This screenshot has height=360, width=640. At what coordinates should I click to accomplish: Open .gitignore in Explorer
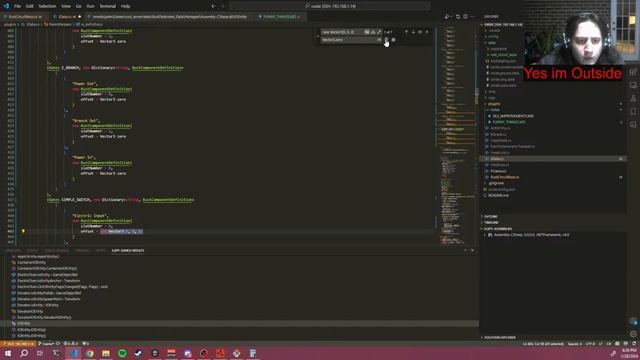496,183
